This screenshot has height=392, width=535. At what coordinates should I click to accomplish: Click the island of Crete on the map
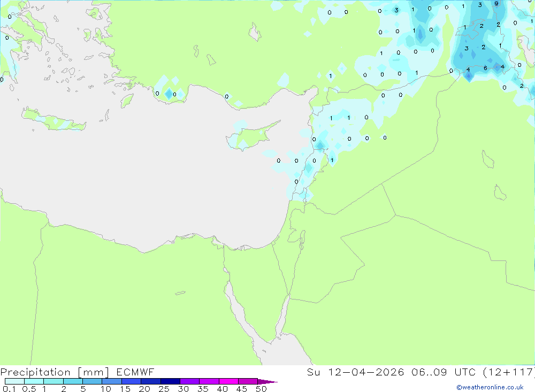53,119
